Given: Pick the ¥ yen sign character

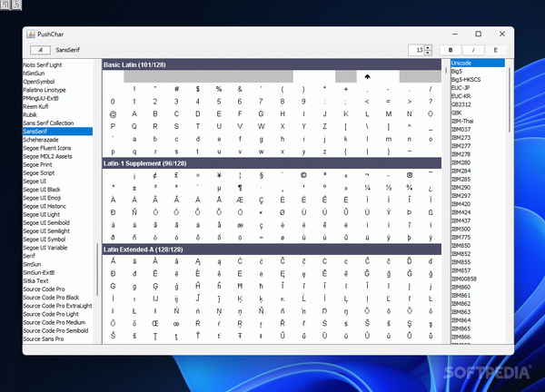Looking at the screenshot, I should [x=219, y=175].
